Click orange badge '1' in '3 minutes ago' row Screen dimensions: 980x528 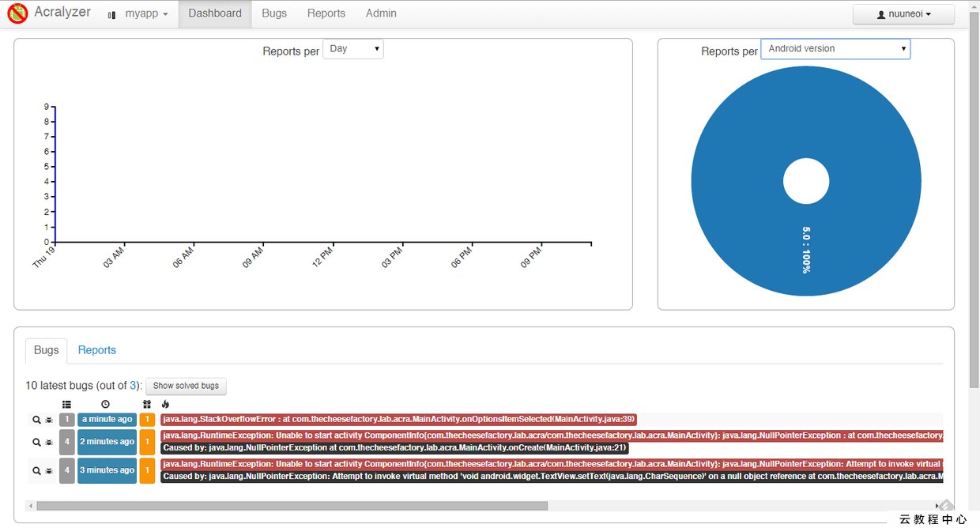[x=147, y=470]
